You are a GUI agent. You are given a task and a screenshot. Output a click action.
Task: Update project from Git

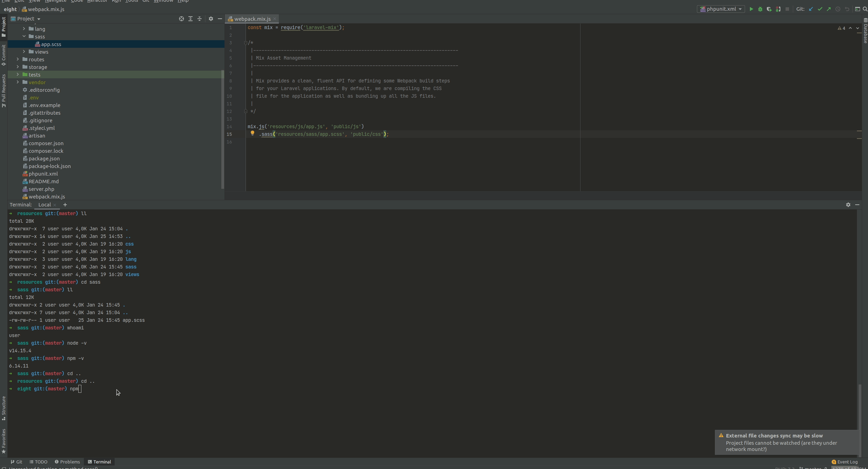click(x=811, y=9)
